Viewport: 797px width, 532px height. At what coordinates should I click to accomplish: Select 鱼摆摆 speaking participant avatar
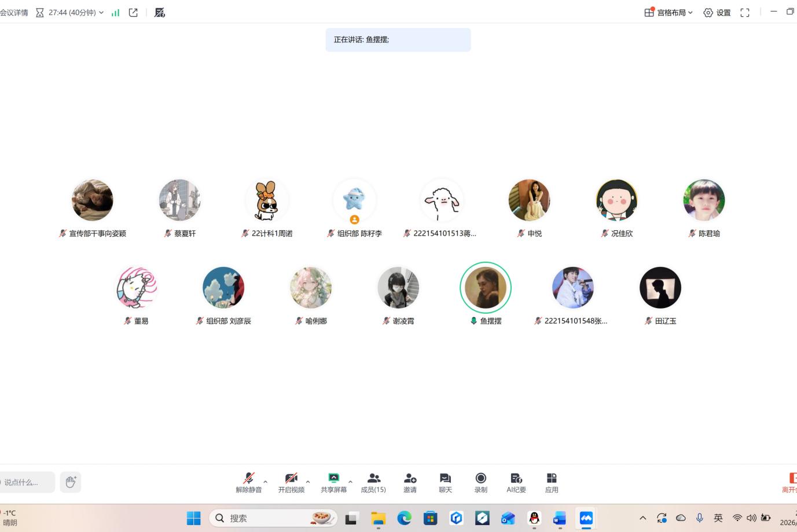[x=485, y=288]
